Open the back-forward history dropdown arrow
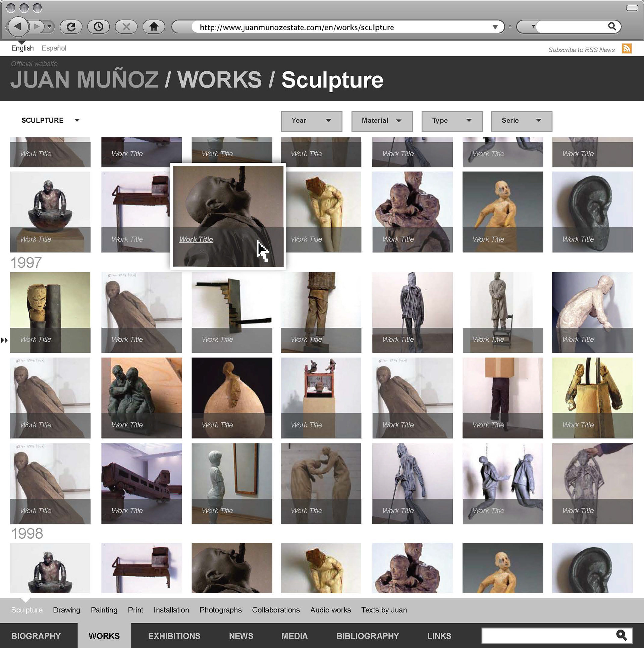The height and width of the screenshot is (648, 644). (50, 26)
